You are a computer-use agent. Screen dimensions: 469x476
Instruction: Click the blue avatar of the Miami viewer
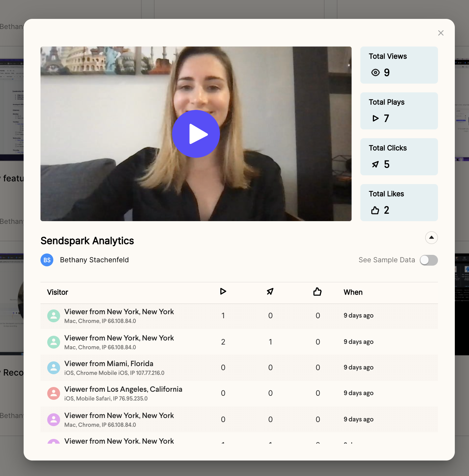coord(54,368)
